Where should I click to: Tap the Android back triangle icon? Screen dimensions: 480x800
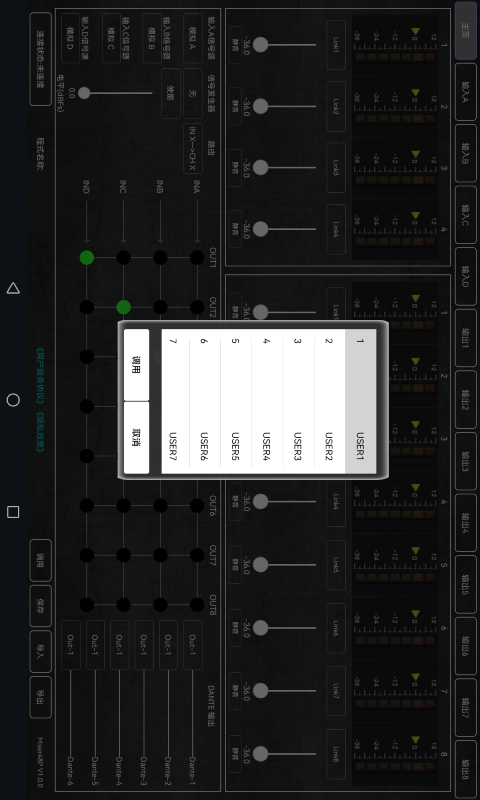pos(13,288)
